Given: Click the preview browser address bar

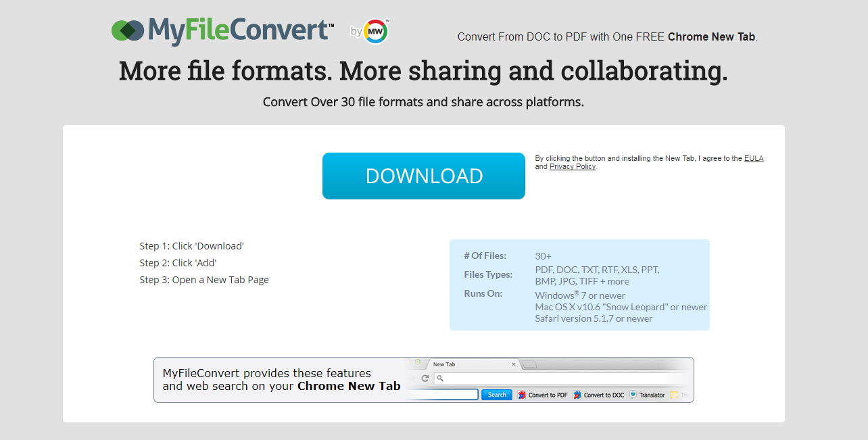Looking at the screenshot, I should pos(560,378).
